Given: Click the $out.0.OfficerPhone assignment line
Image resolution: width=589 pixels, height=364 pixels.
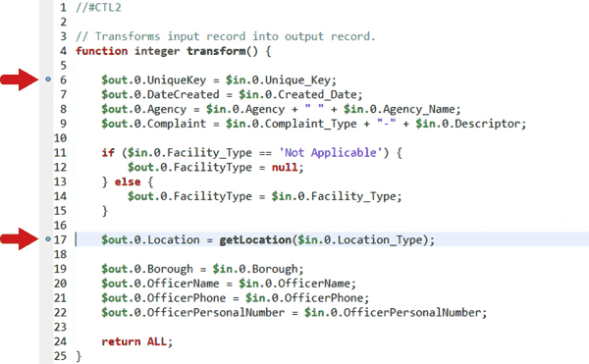Looking at the screenshot, I should pos(236,298).
